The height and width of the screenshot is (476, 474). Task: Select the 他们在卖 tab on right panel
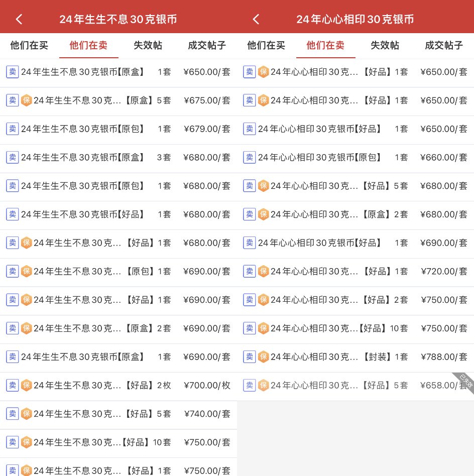point(326,45)
